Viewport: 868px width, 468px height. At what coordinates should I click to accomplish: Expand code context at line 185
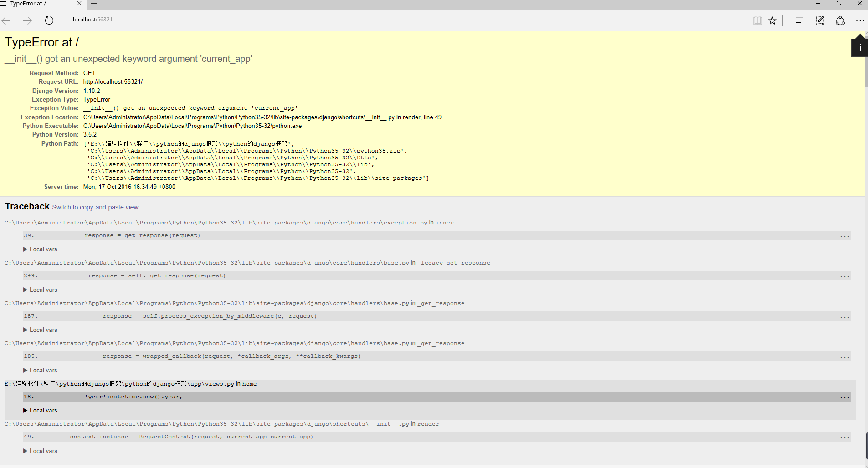point(845,356)
